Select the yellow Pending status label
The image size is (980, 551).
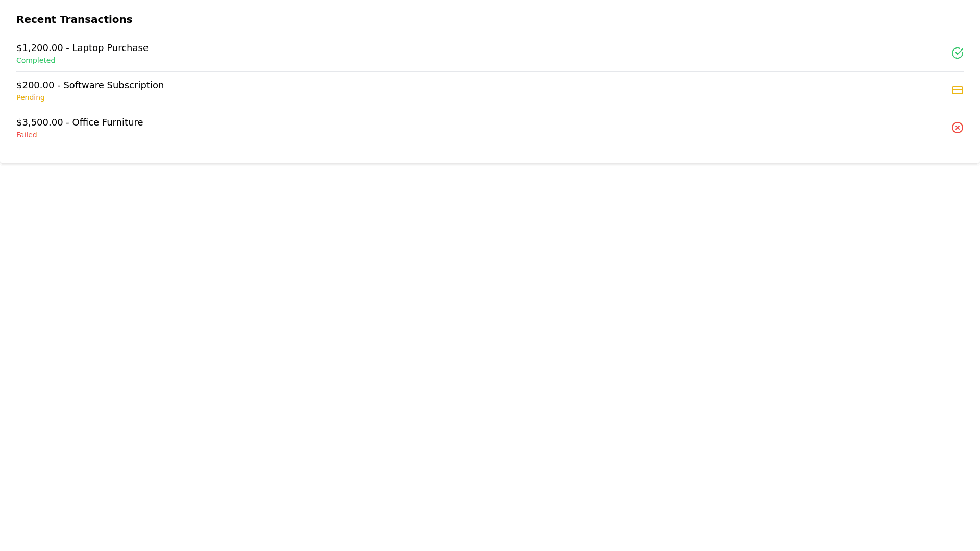[31, 97]
